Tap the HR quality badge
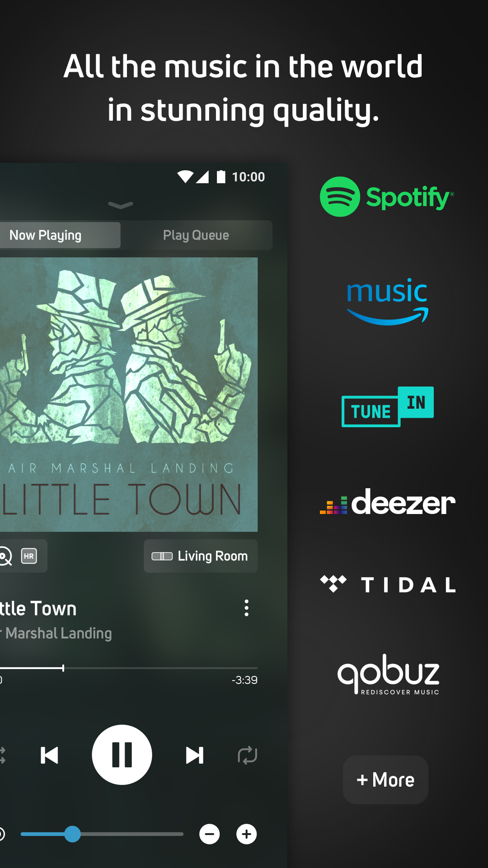488x868 pixels. (x=29, y=556)
